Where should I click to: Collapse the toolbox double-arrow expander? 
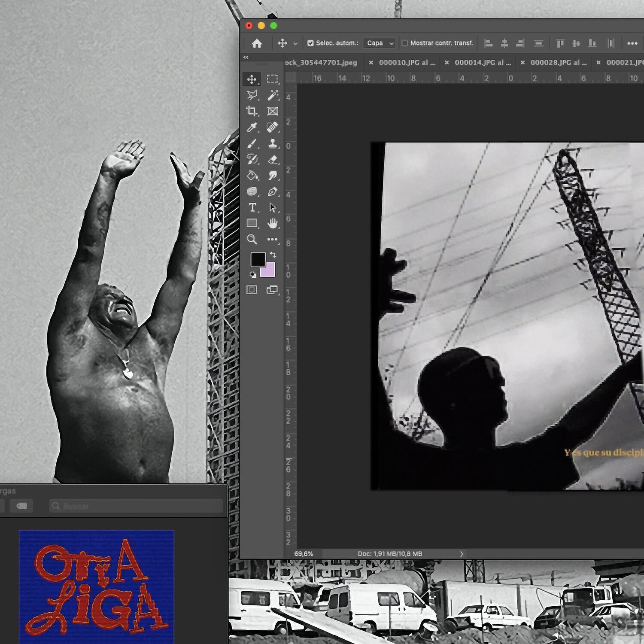pos(246,58)
